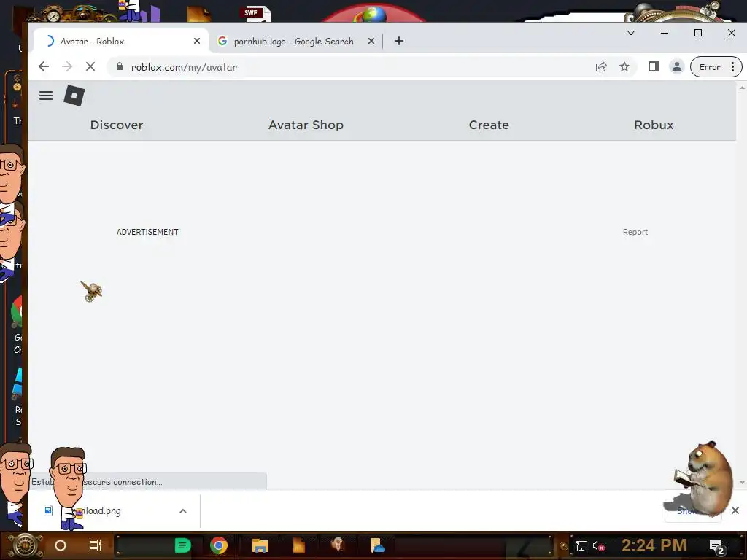Report the advertisement
Image resolution: width=747 pixels, height=560 pixels.
pyautogui.click(x=635, y=232)
